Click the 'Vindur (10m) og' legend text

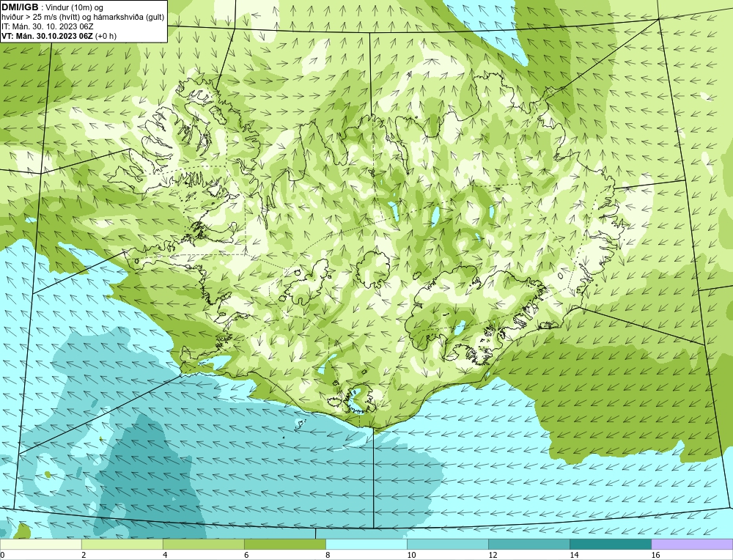pyautogui.click(x=75, y=7)
